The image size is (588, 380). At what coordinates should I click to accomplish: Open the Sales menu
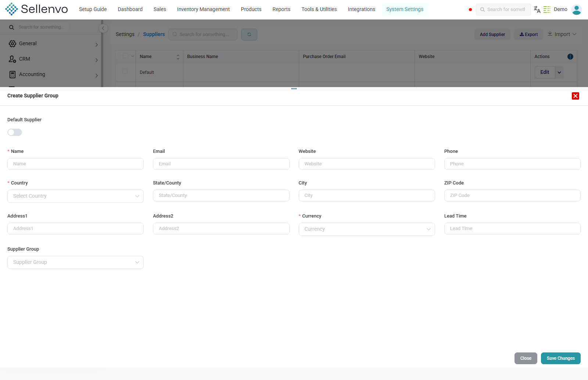pos(160,9)
